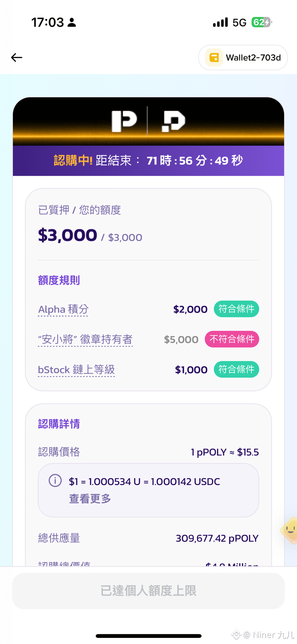Open the floating smiley mascot icon

[x=290, y=530]
